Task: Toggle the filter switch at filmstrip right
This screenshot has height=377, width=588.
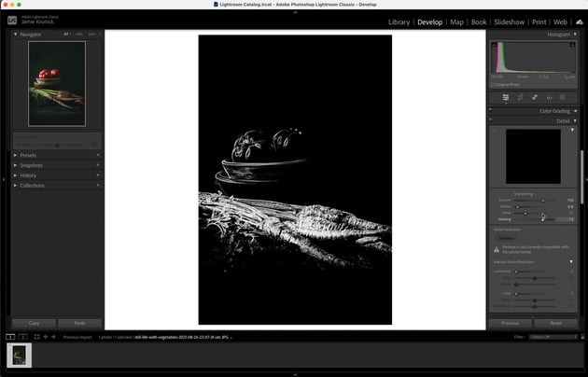Action: (582, 337)
